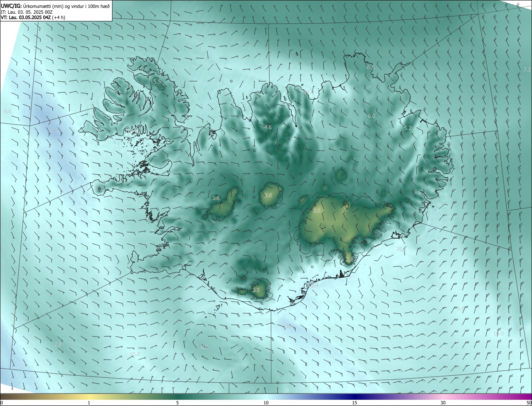Viewport: 532px width, 406px height.
Task: Click the 6.5 value label on the map
Action: click(371, 67)
